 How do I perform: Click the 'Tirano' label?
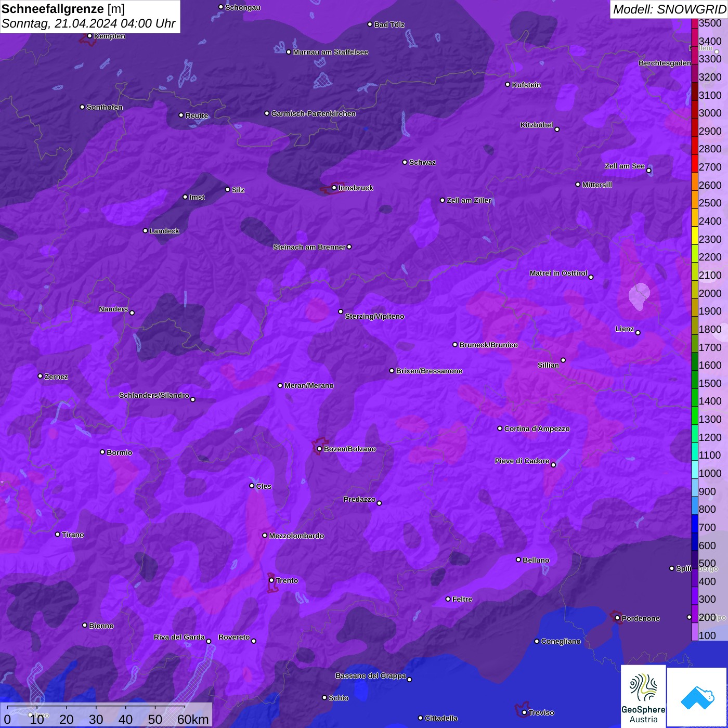[x=73, y=535]
